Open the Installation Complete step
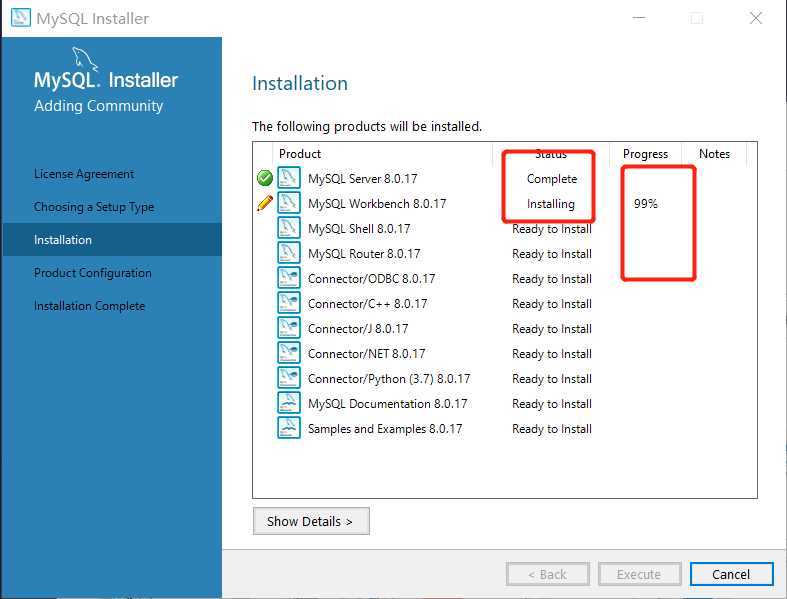 [89, 306]
